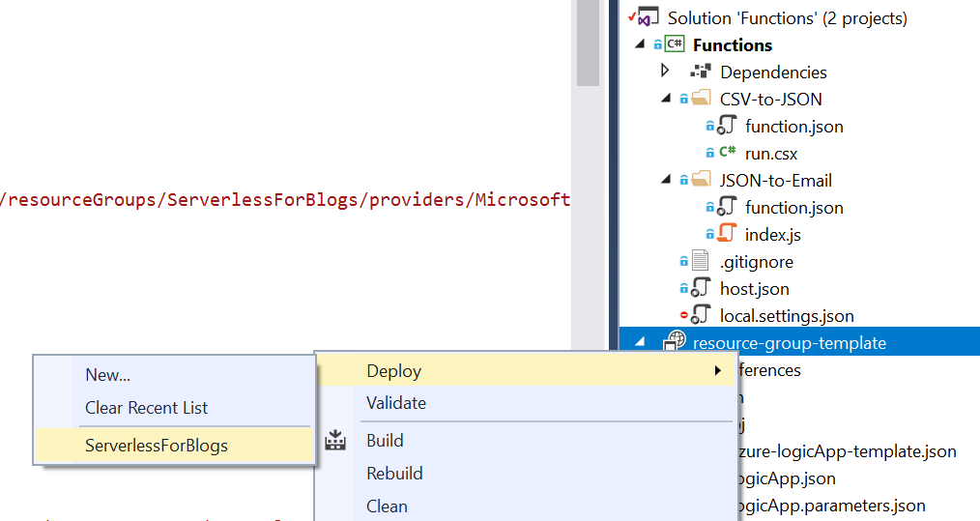Choose Validate from the context menu

tap(395, 403)
